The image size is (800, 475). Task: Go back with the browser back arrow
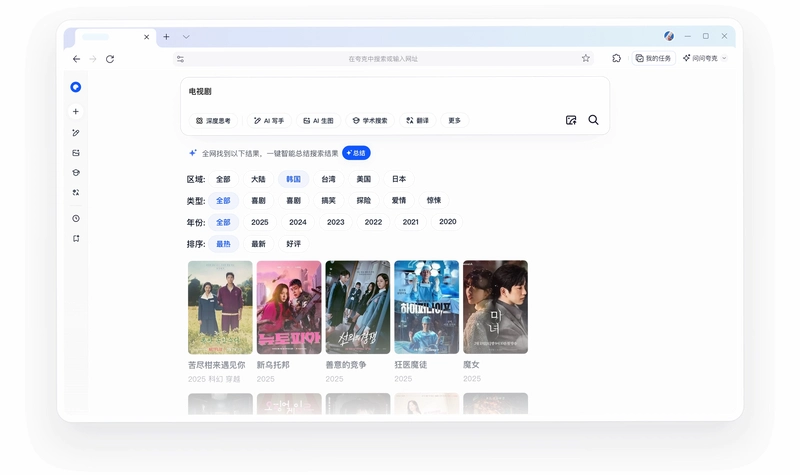[x=77, y=59]
